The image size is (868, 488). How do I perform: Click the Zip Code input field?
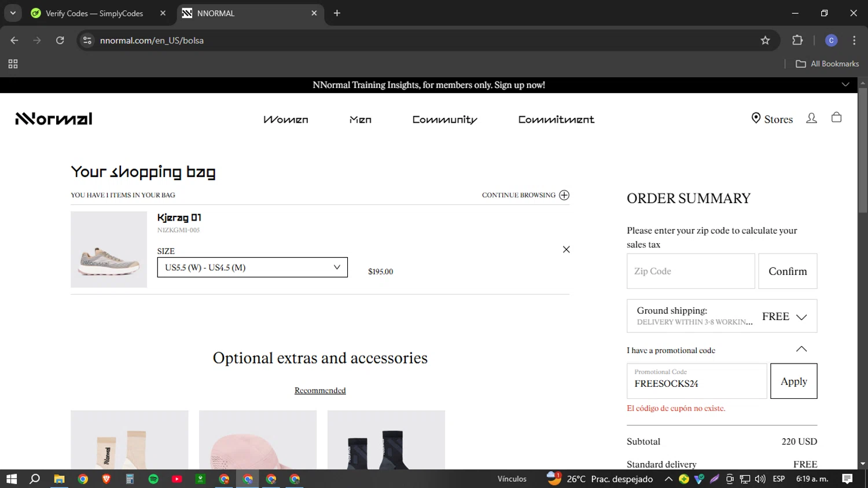691,271
